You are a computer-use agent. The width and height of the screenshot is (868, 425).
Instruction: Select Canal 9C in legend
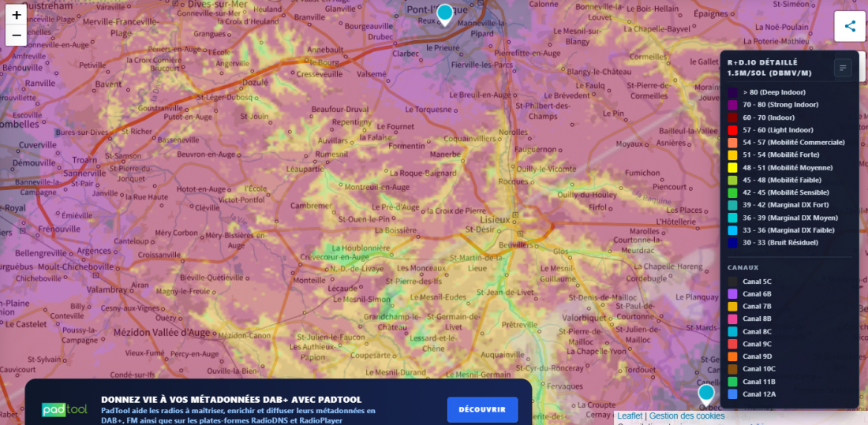point(750,344)
